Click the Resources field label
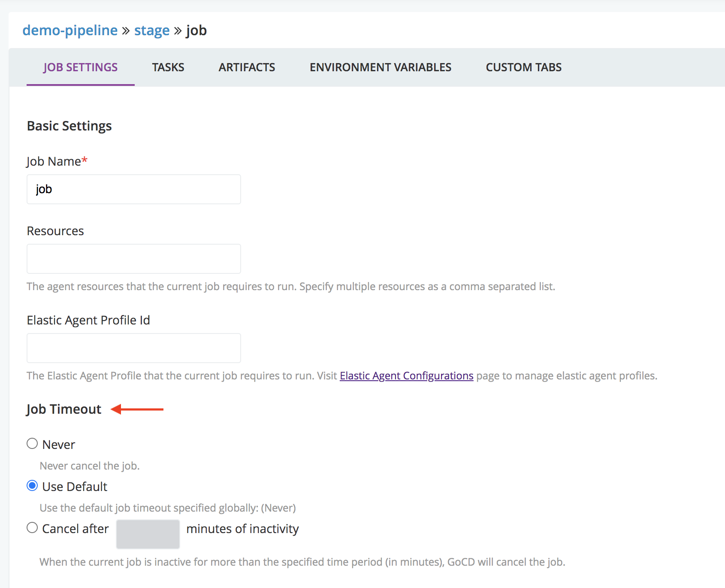725x588 pixels. pyautogui.click(x=55, y=231)
